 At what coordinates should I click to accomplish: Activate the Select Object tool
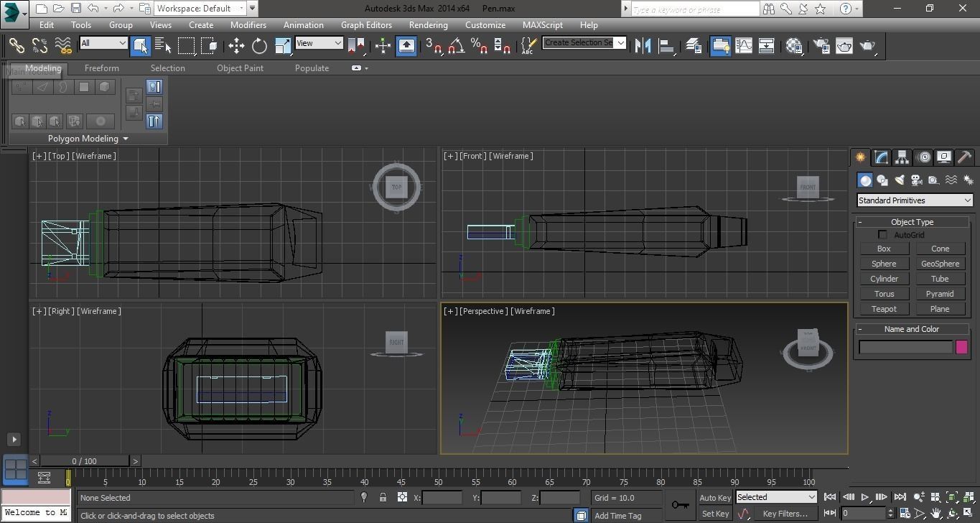[141, 45]
